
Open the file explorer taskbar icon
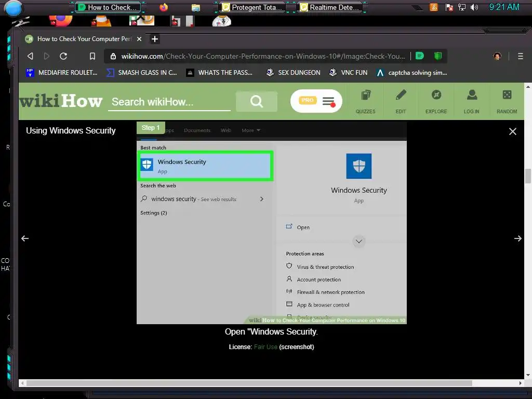[196, 7]
